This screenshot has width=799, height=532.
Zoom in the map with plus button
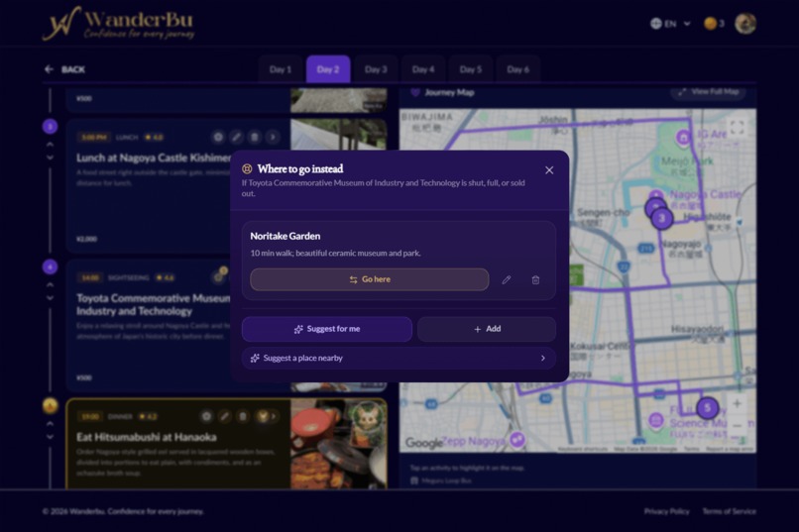pos(737,404)
